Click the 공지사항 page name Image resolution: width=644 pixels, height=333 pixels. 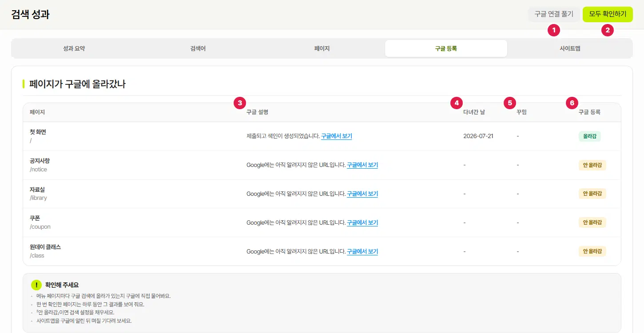tap(40, 161)
